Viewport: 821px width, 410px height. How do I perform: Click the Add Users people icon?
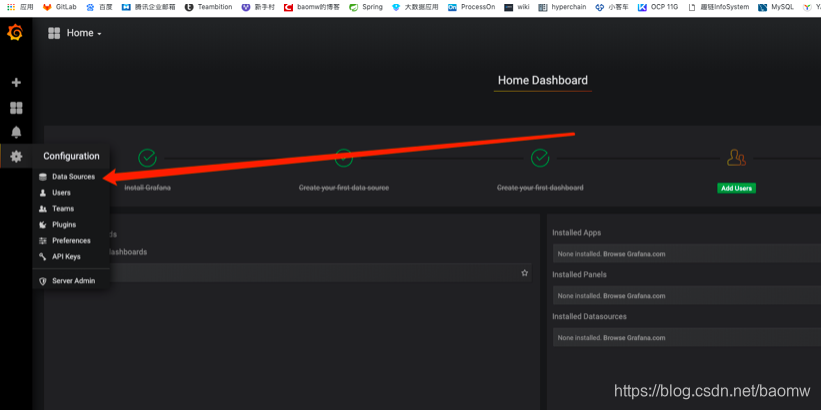pyautogui.click(x=736, y=158)
